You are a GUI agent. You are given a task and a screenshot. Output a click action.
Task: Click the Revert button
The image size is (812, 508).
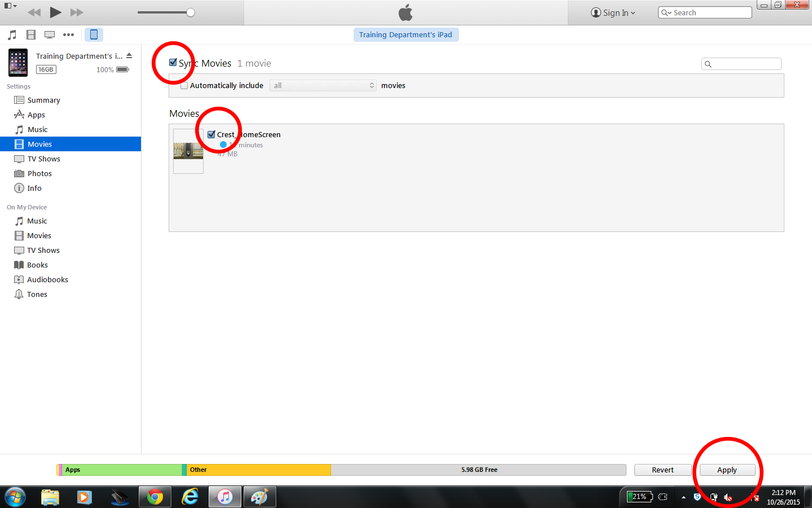(663, 470)
